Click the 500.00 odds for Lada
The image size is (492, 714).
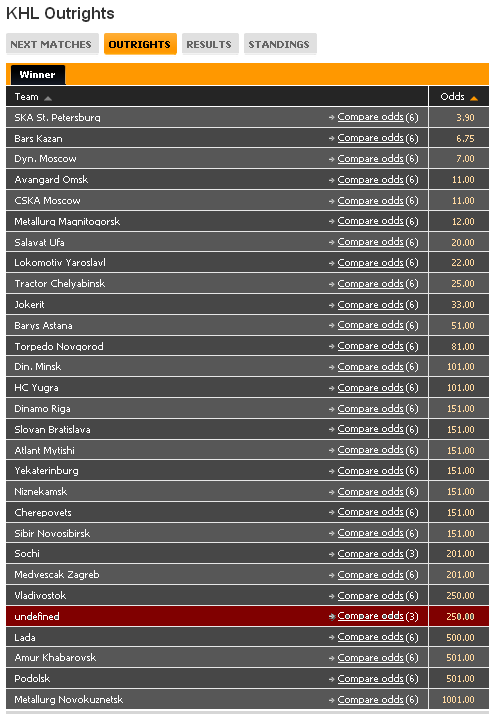click(x=460, y=638)
